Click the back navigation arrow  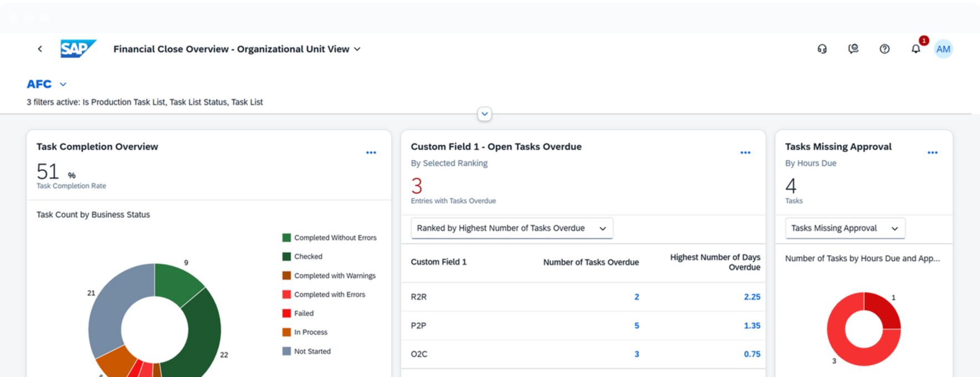pyautogui.click(x=40, y=49)
